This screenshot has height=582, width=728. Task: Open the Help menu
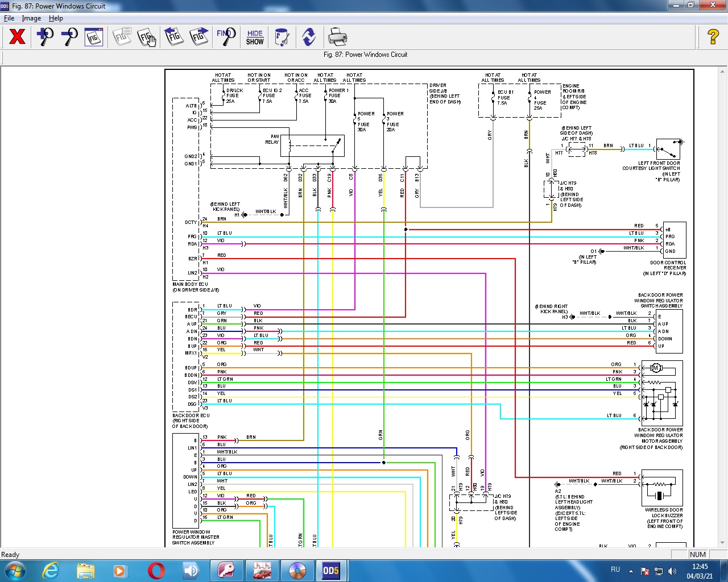point(56,18)
